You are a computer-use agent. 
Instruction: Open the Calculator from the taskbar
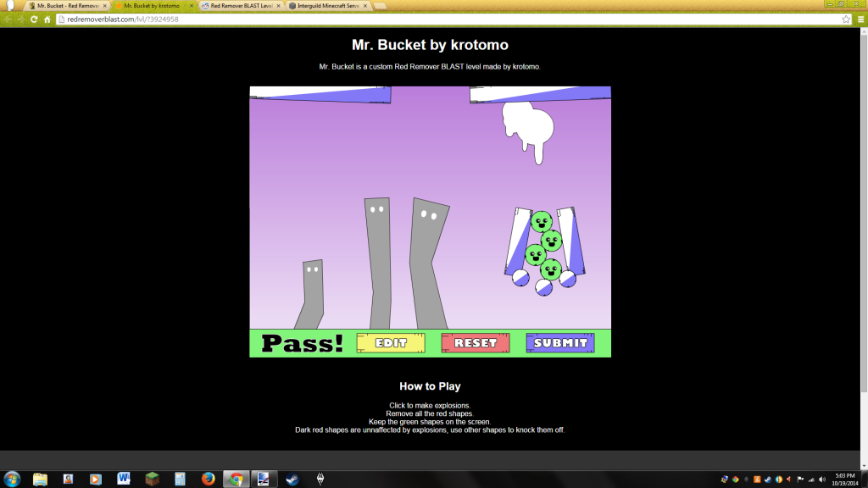[180, 480]
